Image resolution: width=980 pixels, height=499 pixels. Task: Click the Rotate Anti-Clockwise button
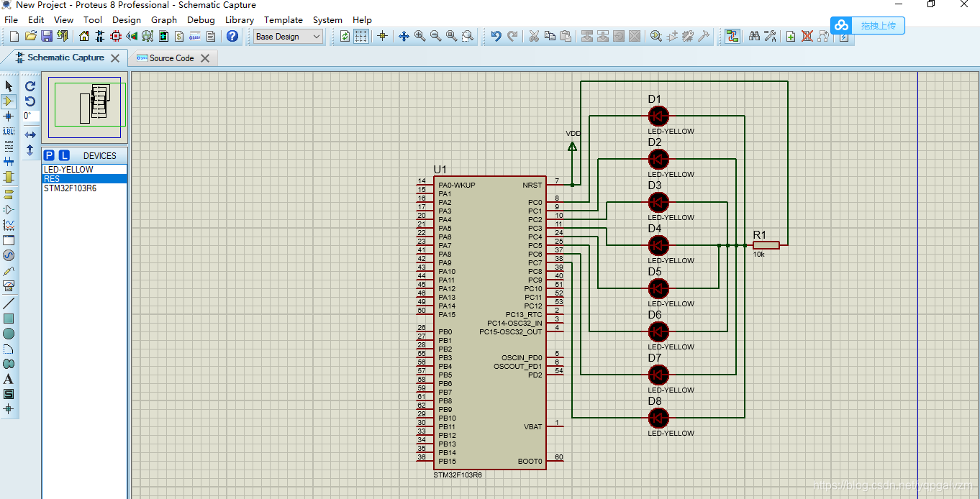point(30,101)
